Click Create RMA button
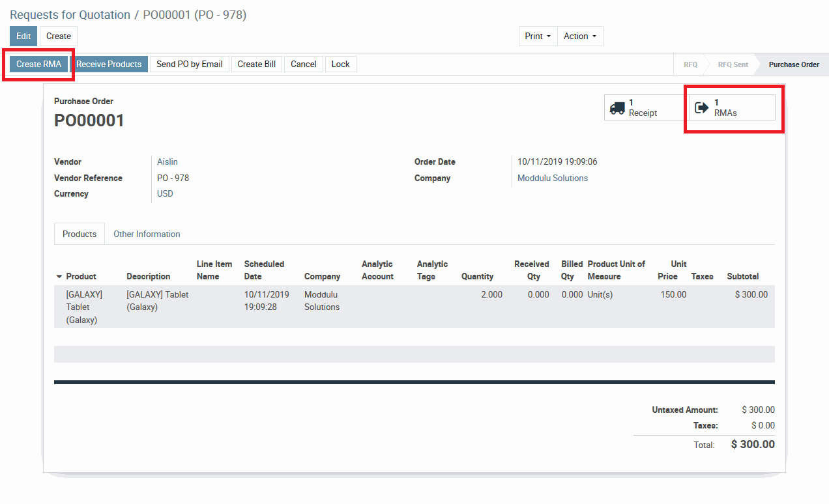The image size is (829, 504). [x=38, y=64]
